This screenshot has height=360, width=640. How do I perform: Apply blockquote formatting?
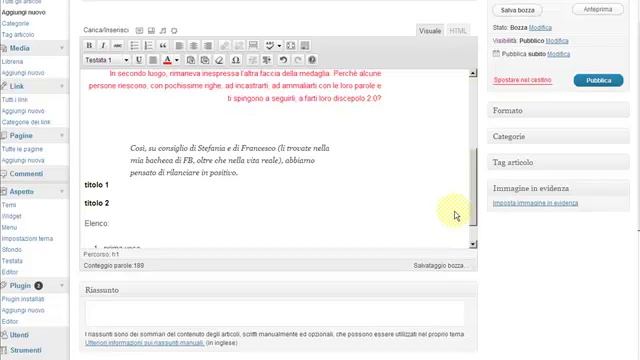click(x=162, y=45)
